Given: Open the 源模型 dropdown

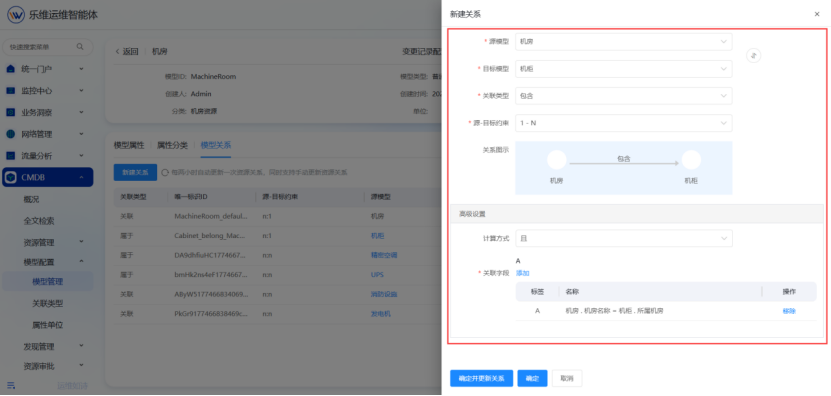Looking at the screenshot, I should pos(624,41).
